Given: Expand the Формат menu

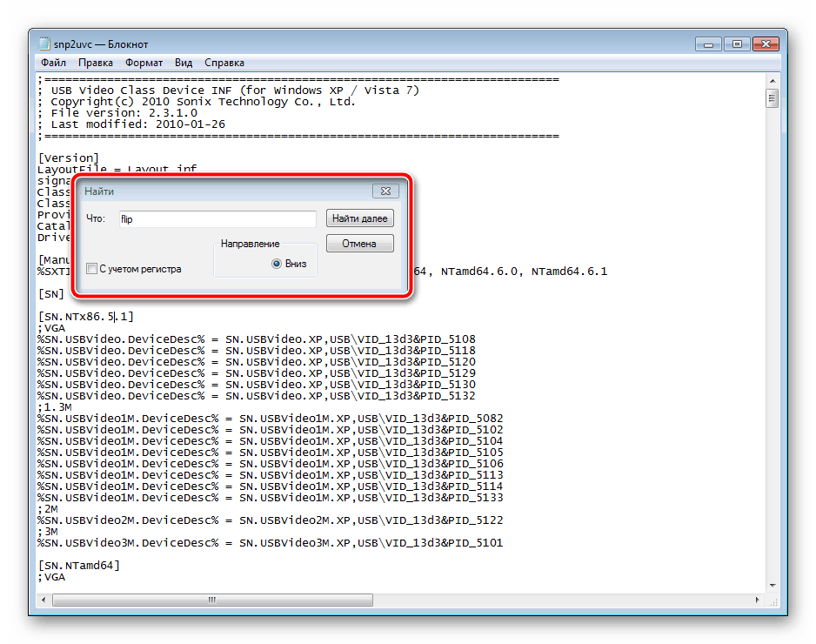Looking at the screenshot, I should point(144,63).
